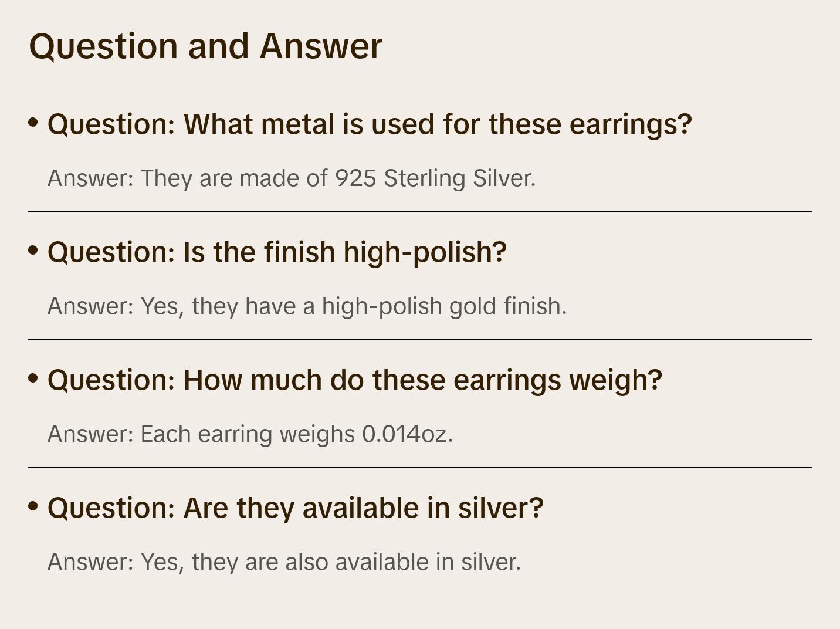Click the bullet beside the metal question

tap(33, 123)
